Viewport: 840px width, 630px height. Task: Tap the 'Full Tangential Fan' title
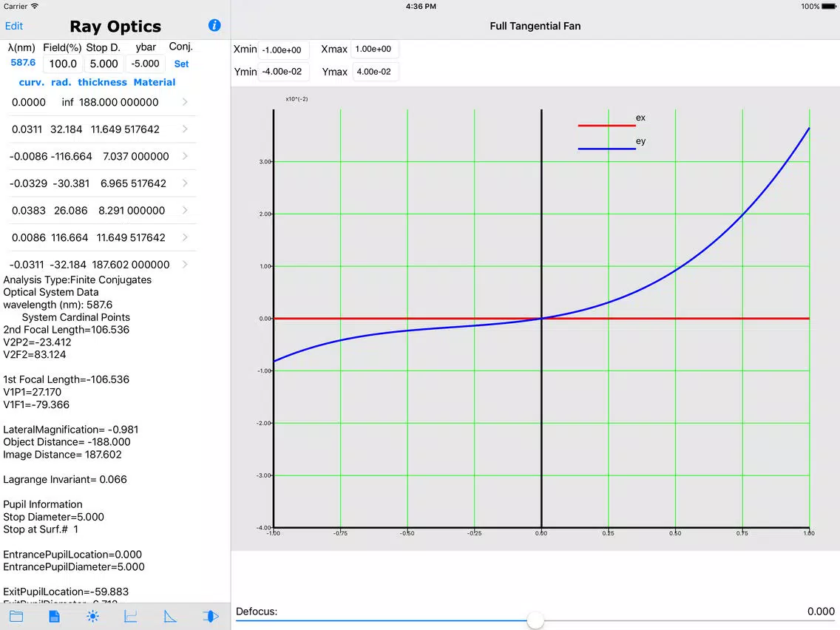[535, 26]
